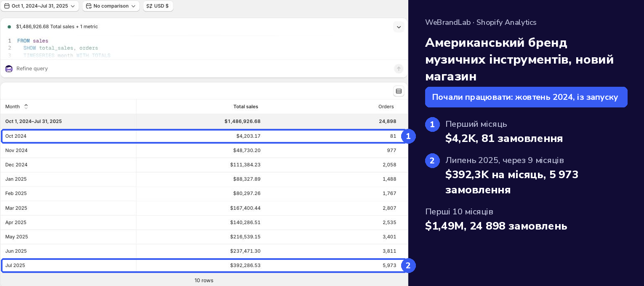
Task: Select the Nov 2024 row label
Action: point(16,150)
